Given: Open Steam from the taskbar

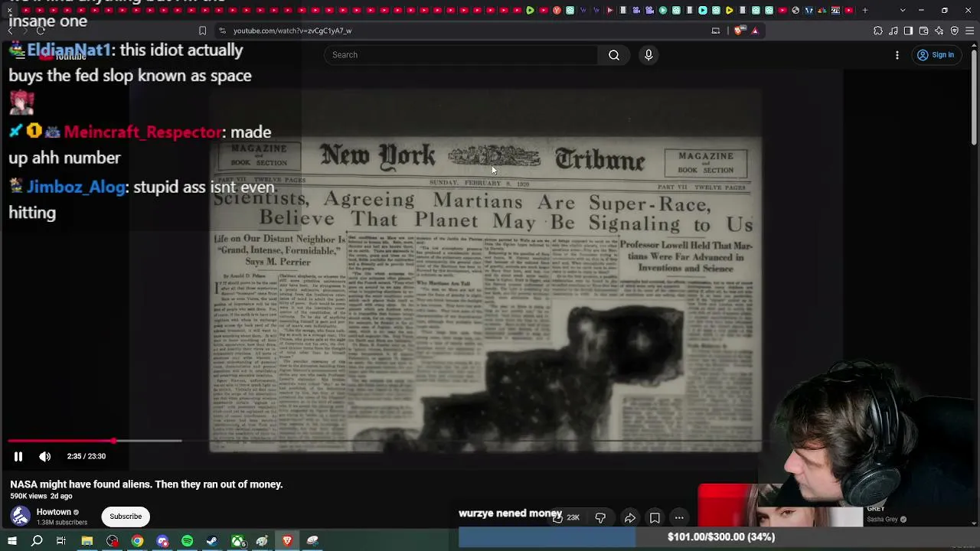Looking at the screenshot, I should point(212,541).
